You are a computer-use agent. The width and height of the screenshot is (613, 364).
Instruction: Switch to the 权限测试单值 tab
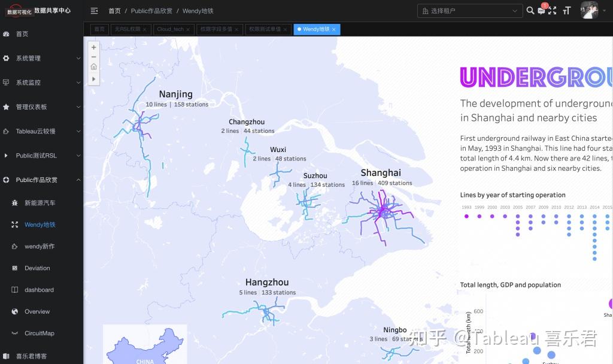265,29
